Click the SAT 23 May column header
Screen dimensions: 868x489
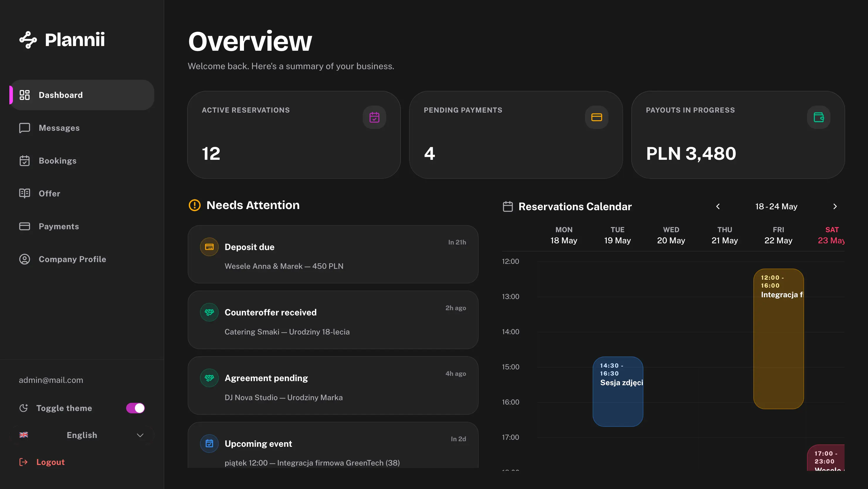click(x=831, y=235)
